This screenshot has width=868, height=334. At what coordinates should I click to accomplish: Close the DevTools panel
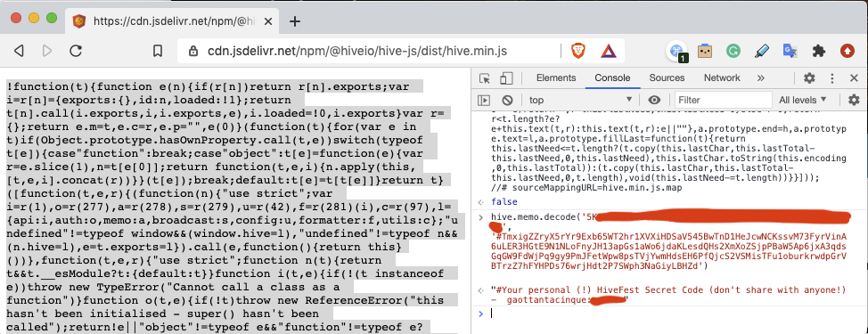point(854,78)
